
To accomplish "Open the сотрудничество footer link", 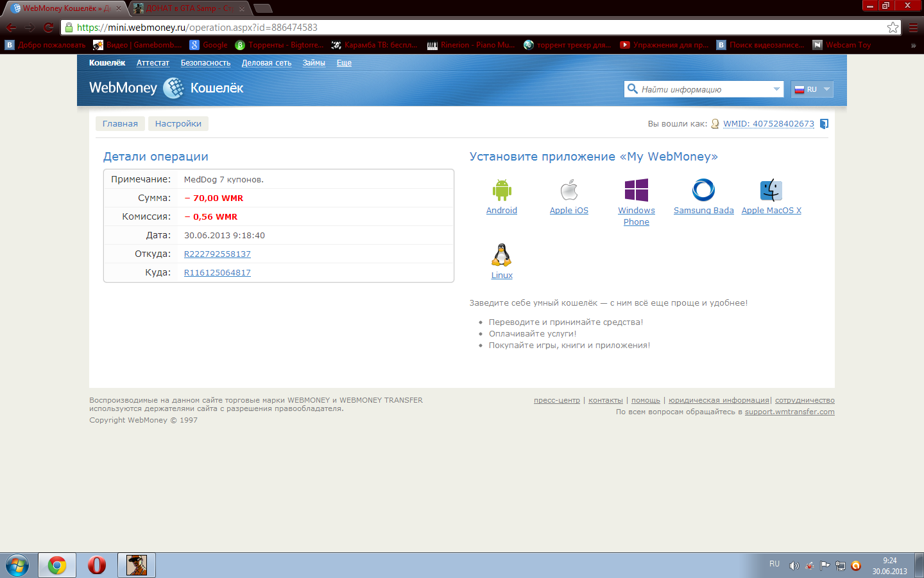I will (x=805, y=400).
